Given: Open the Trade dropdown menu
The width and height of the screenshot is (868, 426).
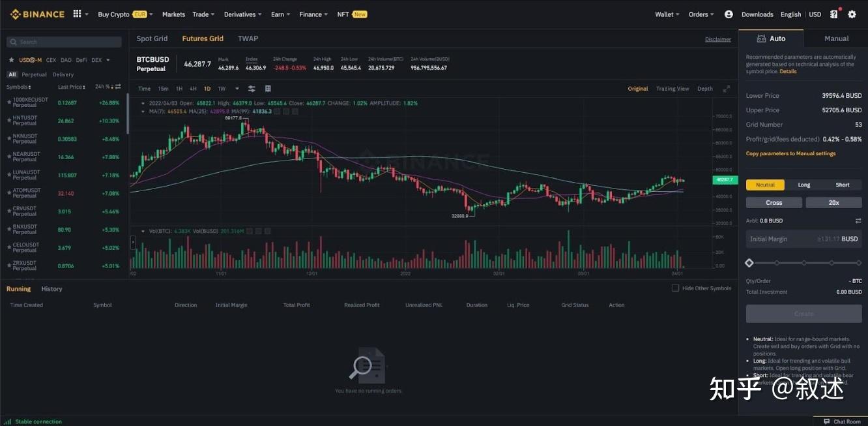Looking at the screenshot, I should pos(203,14).
